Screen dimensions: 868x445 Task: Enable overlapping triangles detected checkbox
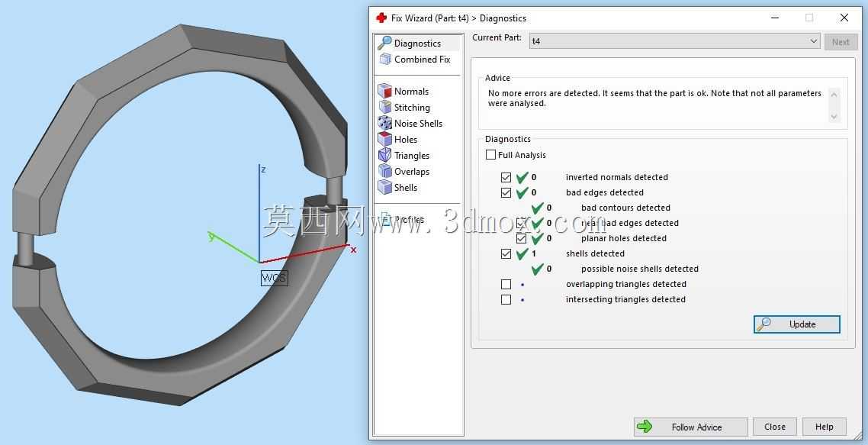pyautogui.click(x=506, y=284)
